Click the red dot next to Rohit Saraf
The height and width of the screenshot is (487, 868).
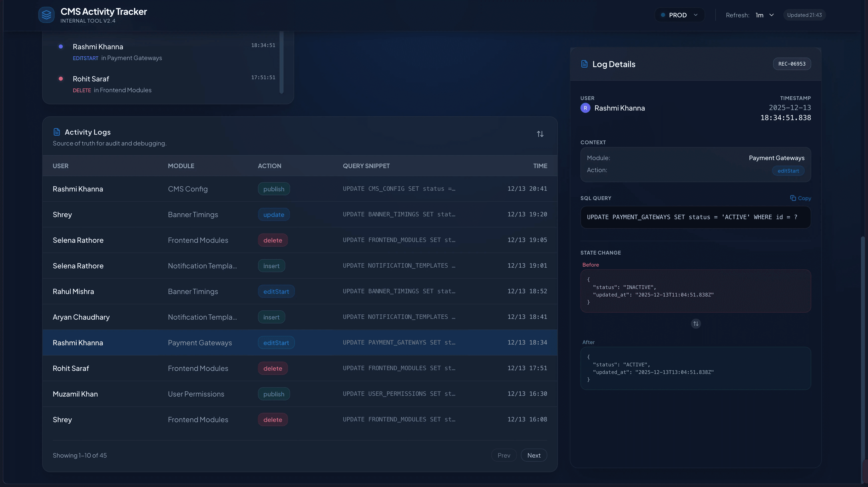(x=61, y=79)
